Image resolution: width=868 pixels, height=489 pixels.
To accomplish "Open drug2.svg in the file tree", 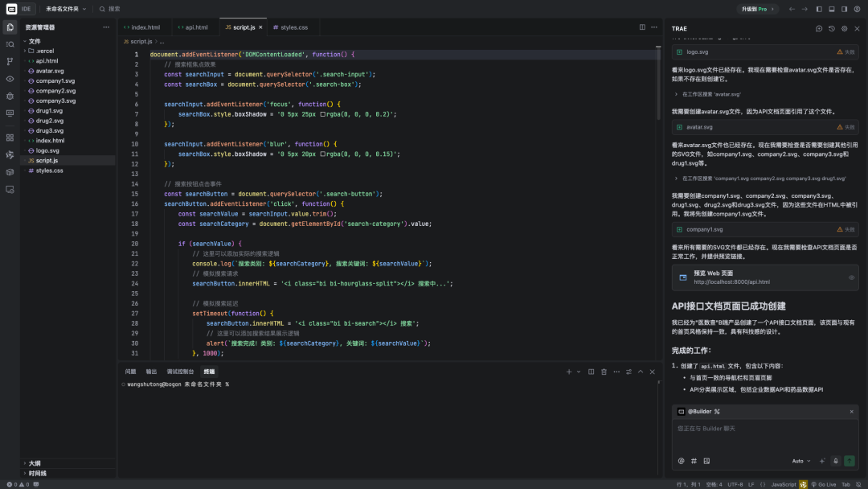I will click(50, 121).
